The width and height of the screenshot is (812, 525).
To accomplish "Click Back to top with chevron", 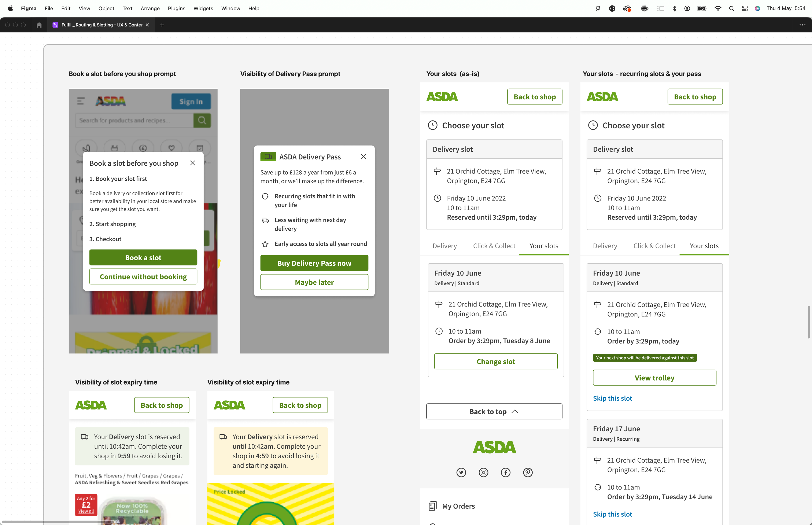I will pyautogui.click(x=494, y=411).
